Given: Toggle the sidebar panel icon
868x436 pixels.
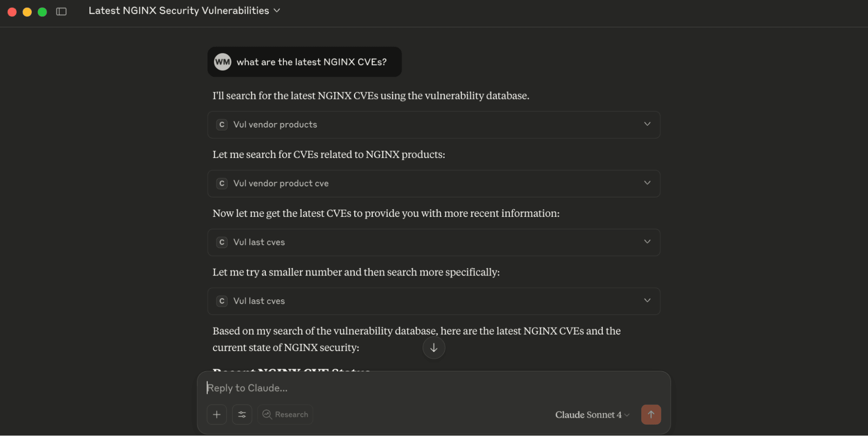Looking at the screenshot, I should point(61,12).
